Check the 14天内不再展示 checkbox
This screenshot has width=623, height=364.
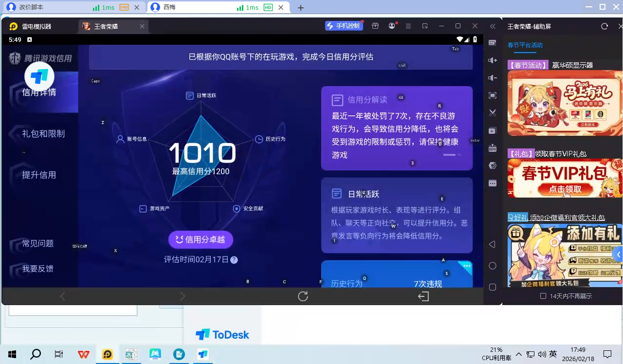click(543, 295)
